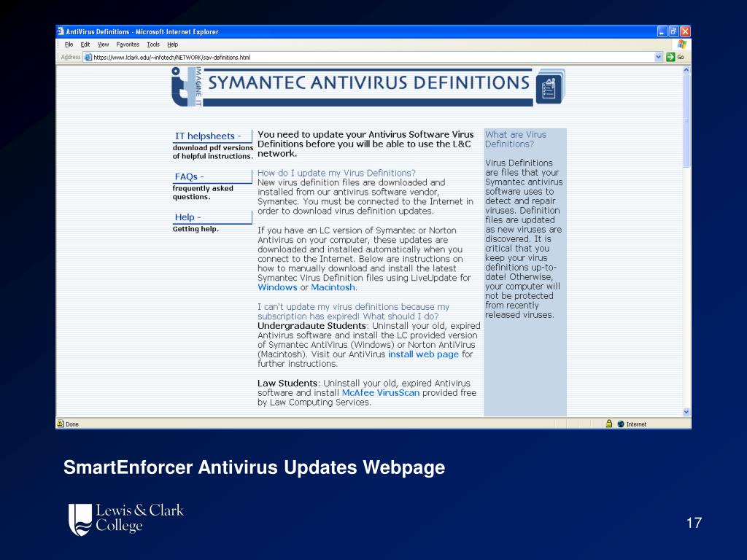Click the URL address input field

(x=373, y=57)
